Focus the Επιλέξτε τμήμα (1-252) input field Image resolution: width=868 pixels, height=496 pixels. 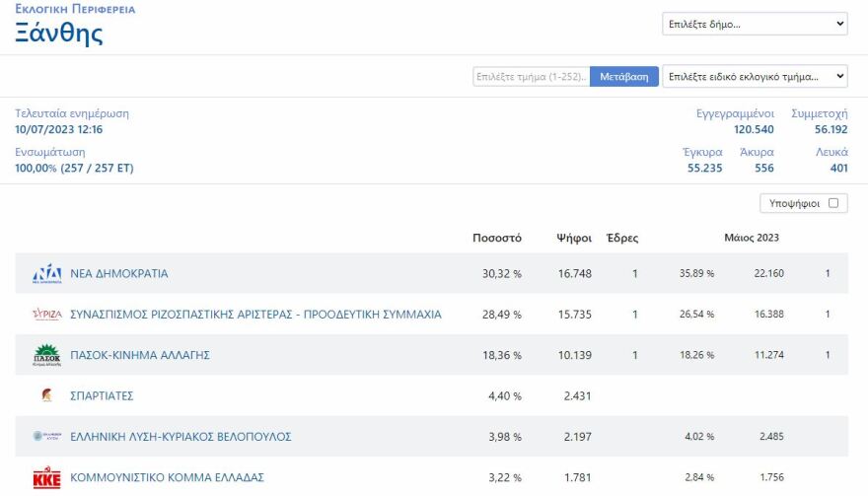(531, 76)
